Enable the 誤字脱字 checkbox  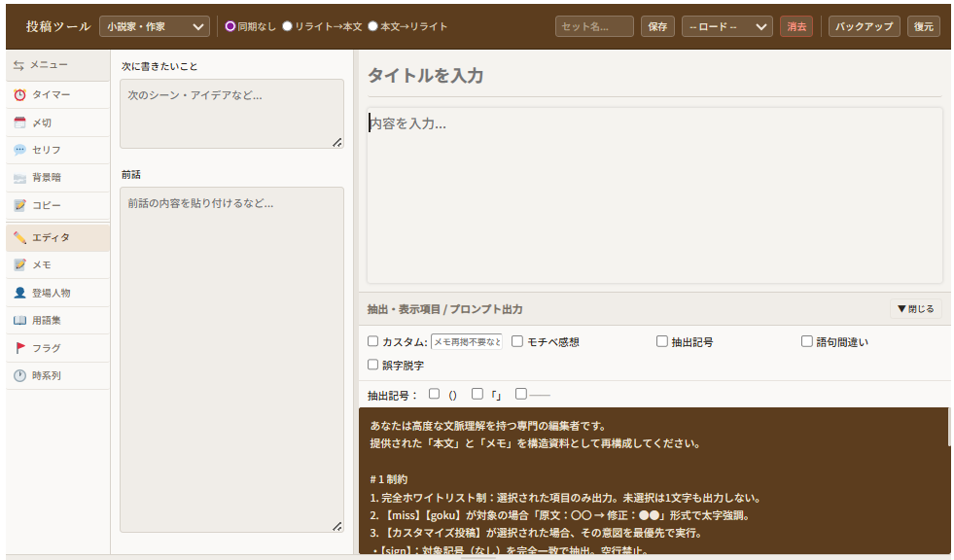pos(371,365)
